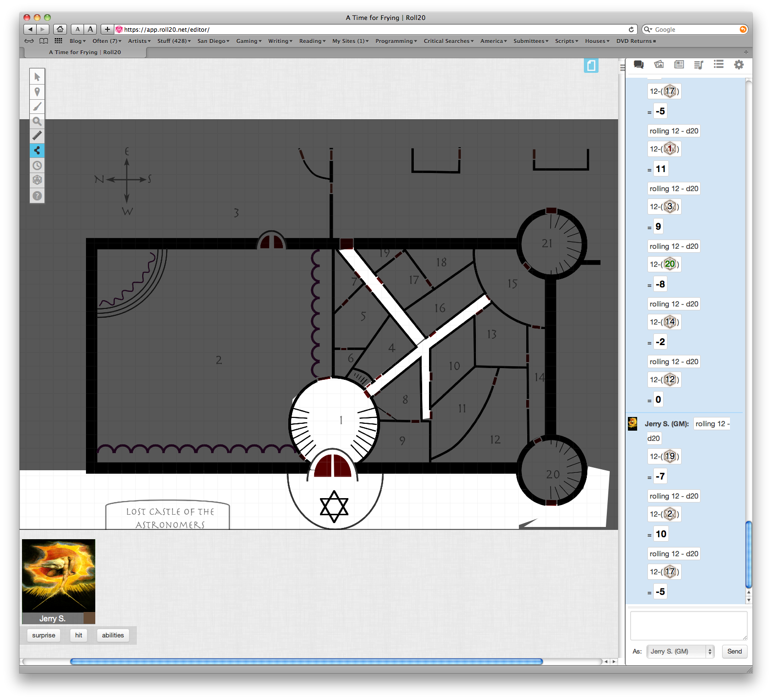Screen dimensions: 772x700
Task: Open the page toolbar icon
Action: 591,66
